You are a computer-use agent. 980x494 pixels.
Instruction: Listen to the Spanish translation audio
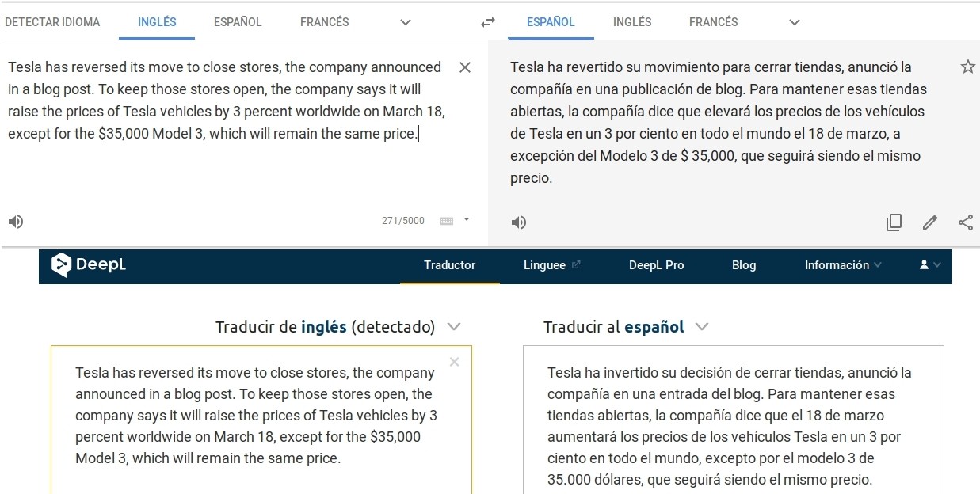tap(519, 222)
